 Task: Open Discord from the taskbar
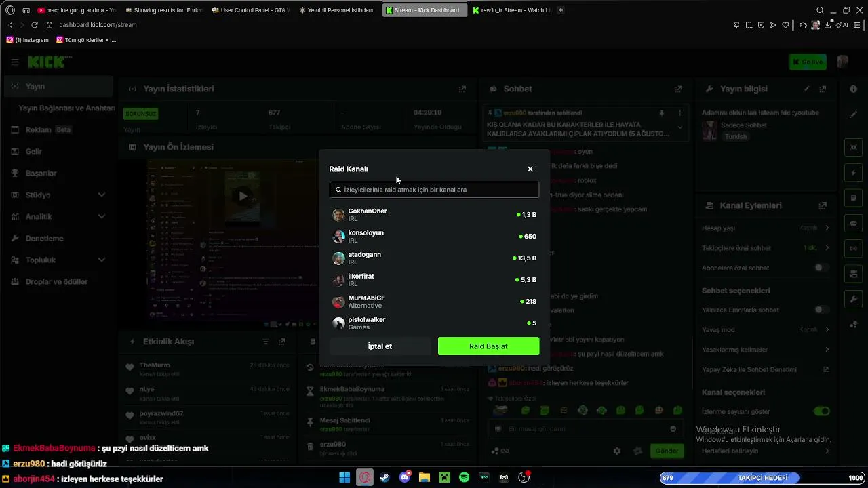(x=405, y=477)
